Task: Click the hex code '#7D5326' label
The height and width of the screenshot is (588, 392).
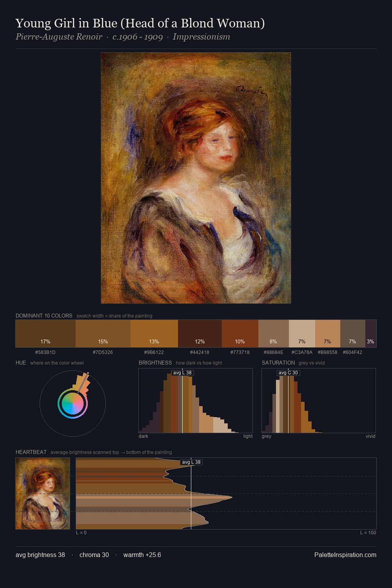Action: [x=103, y=352]
